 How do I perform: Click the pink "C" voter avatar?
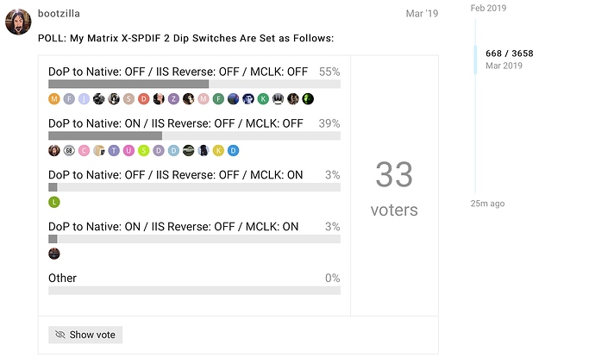tap(84, 150)
